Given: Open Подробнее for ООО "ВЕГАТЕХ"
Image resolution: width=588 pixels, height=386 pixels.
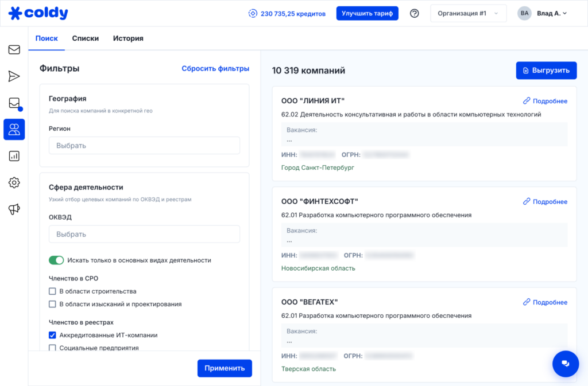Looking at the screenshot, I should click(x=550, y=302).
